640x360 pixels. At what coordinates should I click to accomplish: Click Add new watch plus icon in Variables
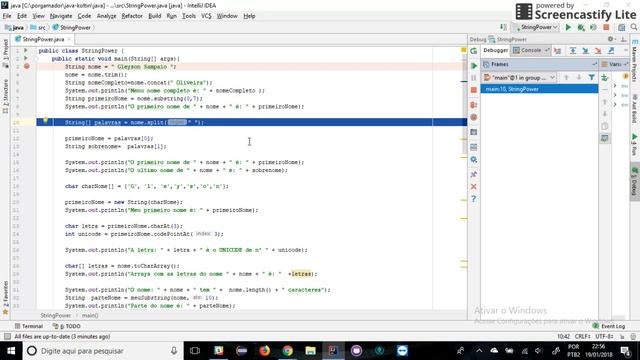click(604, 77)
